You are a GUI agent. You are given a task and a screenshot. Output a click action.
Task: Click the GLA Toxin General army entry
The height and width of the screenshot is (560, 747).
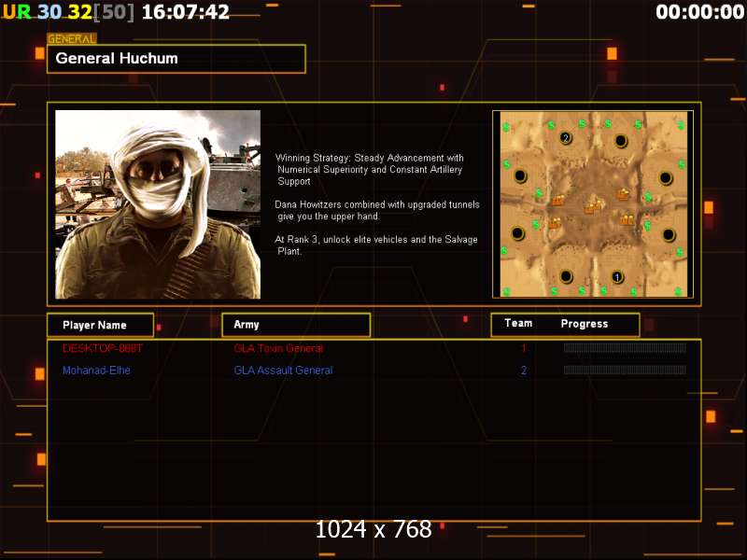pyautogui.click(x=278, y=348)
